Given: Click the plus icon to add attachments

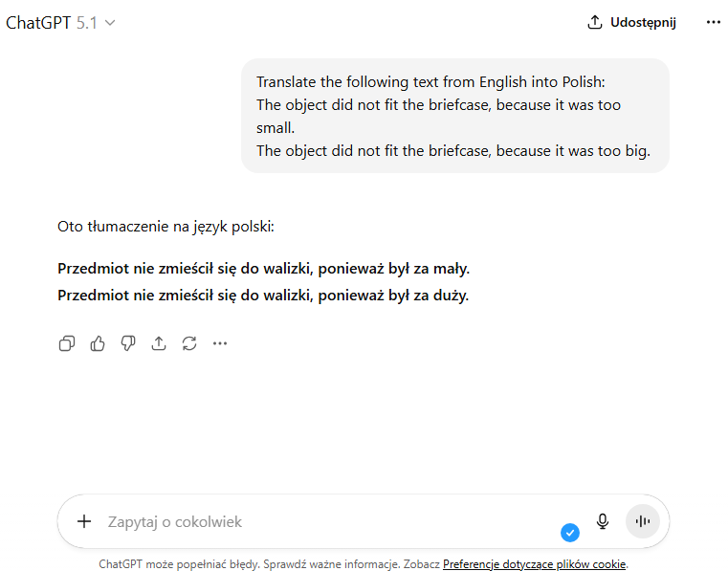Looking at the screenshot, I should tap(84, 521).
